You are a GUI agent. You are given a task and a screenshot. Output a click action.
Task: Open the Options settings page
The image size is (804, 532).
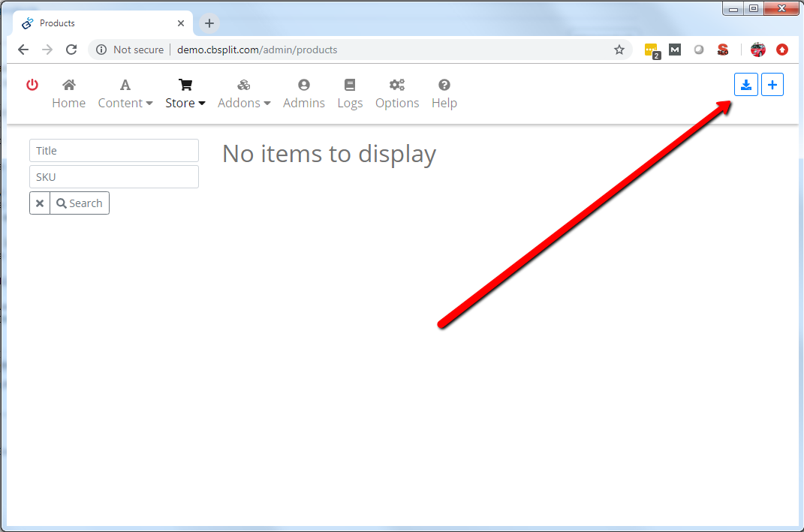pos(397,95)
